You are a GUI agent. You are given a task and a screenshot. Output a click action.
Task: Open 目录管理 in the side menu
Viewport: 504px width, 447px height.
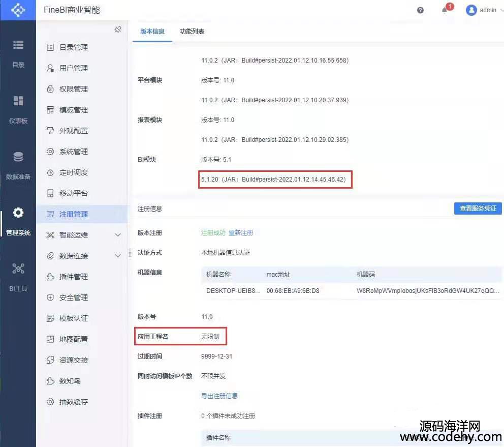[x=82, y=47]
